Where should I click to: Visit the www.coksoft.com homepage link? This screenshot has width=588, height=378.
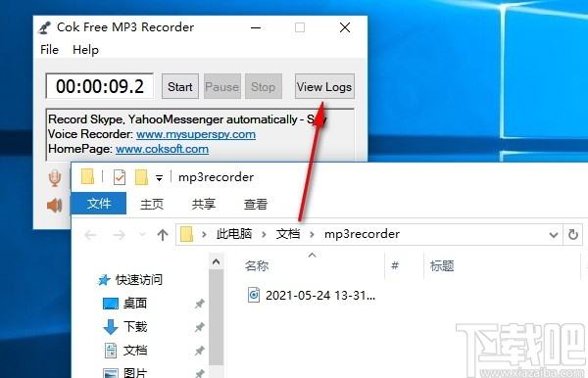[162, 149]
